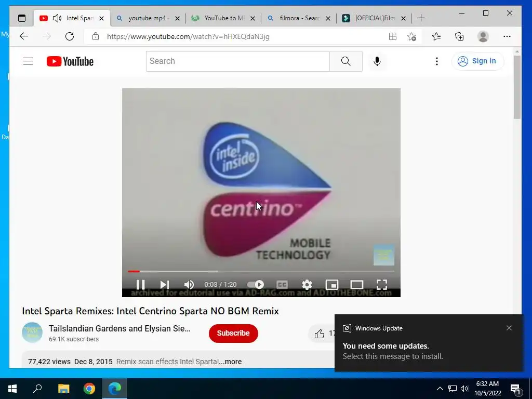Dismiss the Windows Update notification

(509, 328)
